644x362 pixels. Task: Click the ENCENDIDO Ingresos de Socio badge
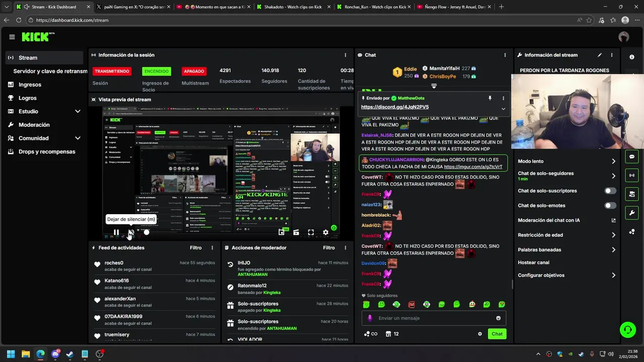click(x=156, y=71)
